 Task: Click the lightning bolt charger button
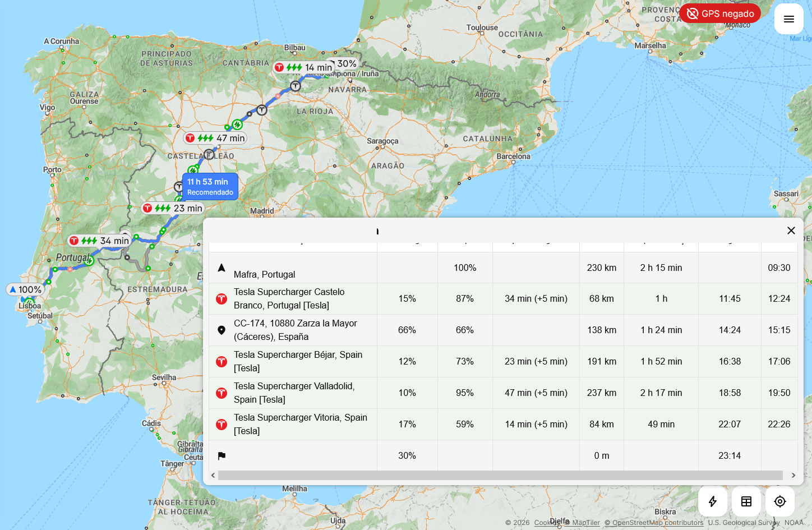click(x=713, y=501)
